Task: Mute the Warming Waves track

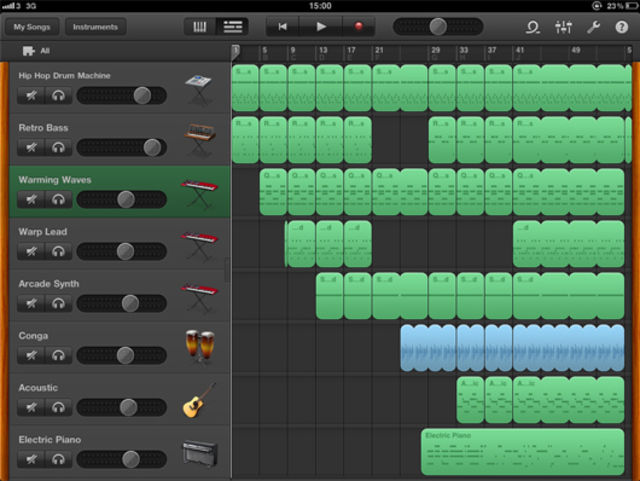Action: (31, 199)
